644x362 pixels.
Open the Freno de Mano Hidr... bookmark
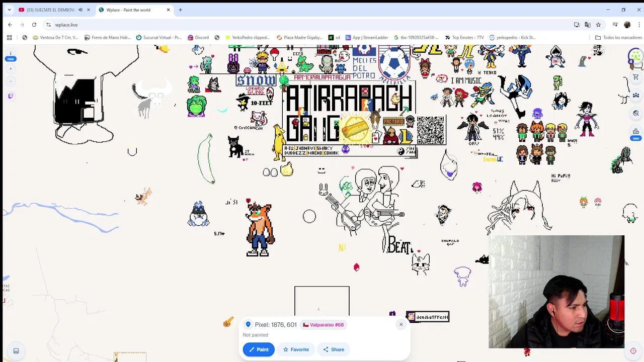coord(108,37)
